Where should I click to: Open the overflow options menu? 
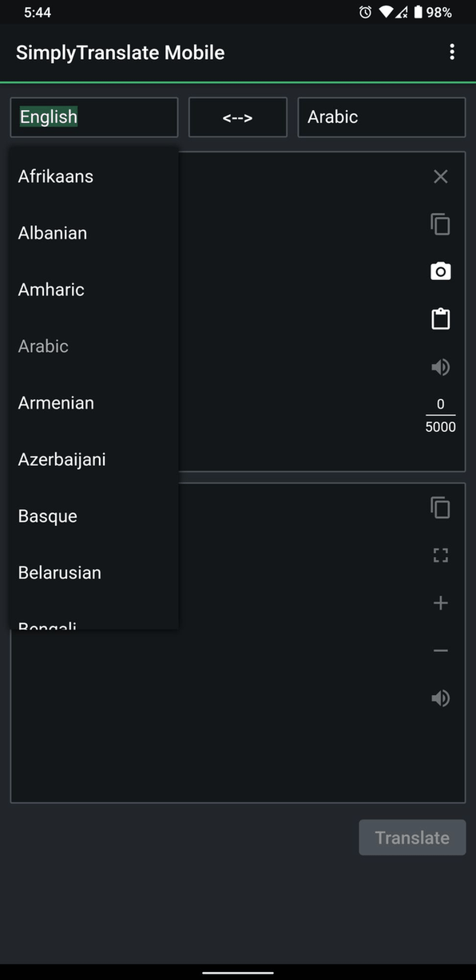click(x=452, y=51)
